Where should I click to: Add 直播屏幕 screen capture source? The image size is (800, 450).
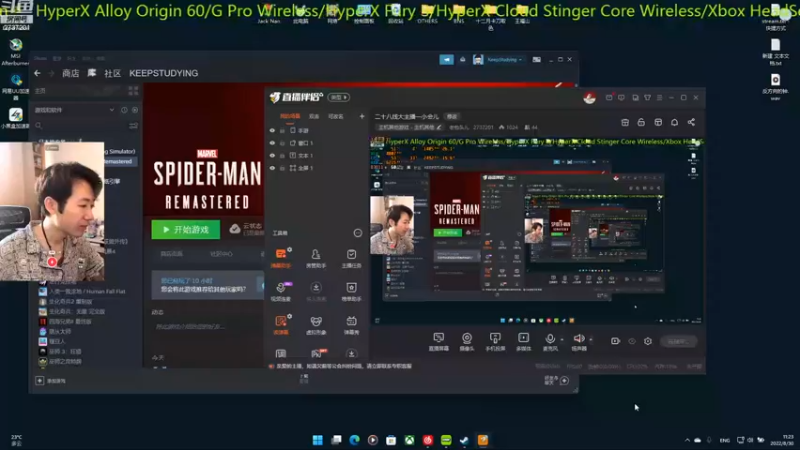[438, 341]
